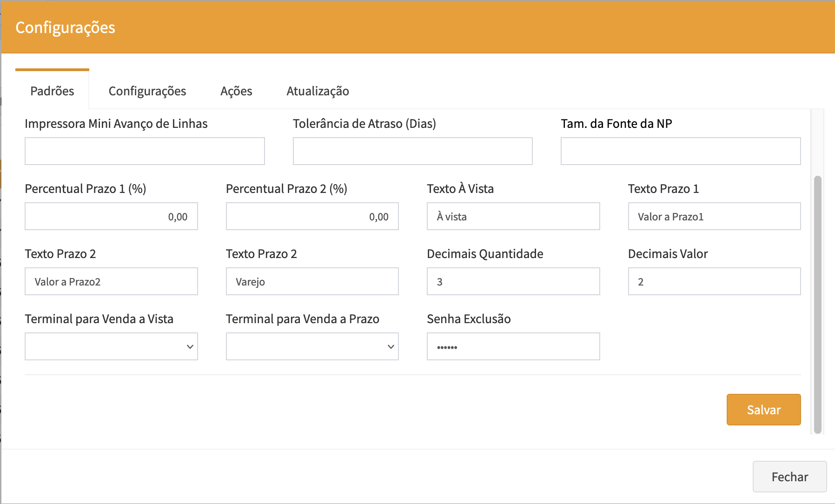Focus the Tolerância de Atraso (Dias) input

click(x=412, y=151)
